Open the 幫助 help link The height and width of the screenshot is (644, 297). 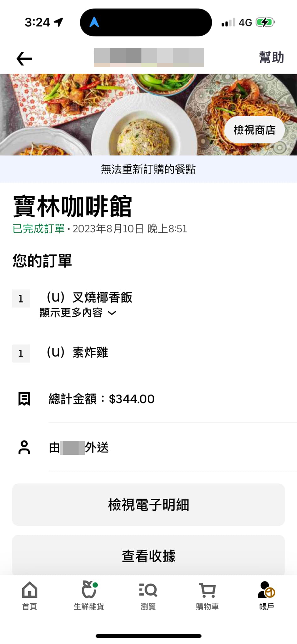[x=271, y=58]
